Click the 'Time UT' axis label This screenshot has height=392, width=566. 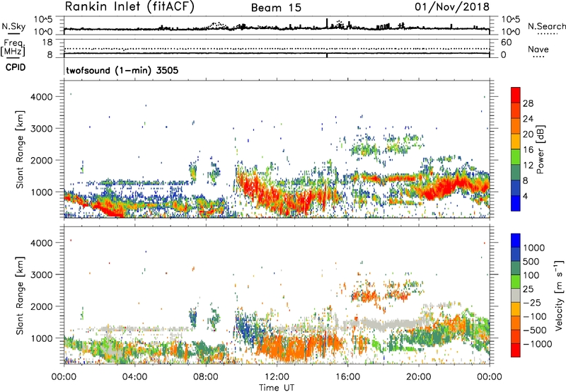(x=277, y=388)
